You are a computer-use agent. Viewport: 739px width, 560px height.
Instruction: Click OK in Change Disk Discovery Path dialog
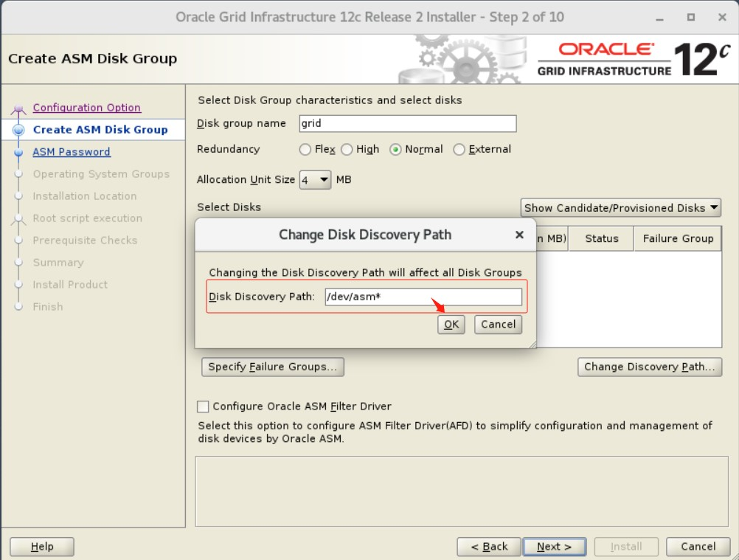click(451, 325)
